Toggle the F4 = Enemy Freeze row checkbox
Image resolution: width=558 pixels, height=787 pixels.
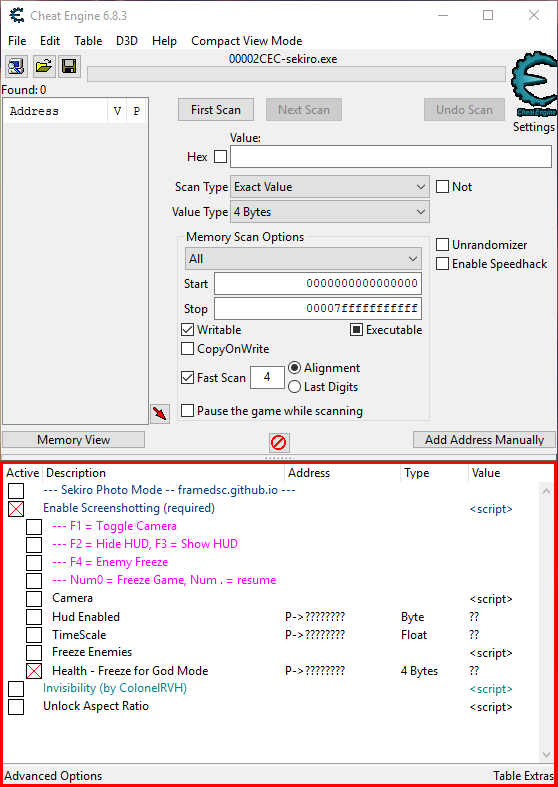pos(34,563)
